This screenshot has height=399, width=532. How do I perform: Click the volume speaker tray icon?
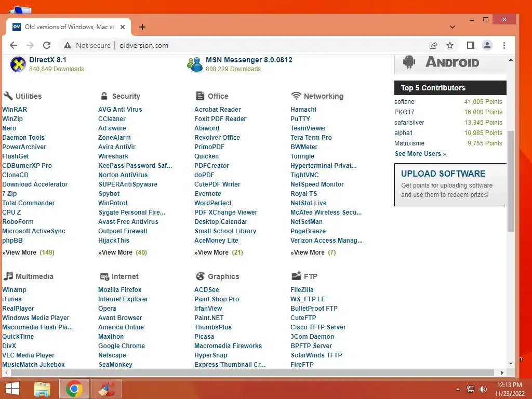click(483, 389)
